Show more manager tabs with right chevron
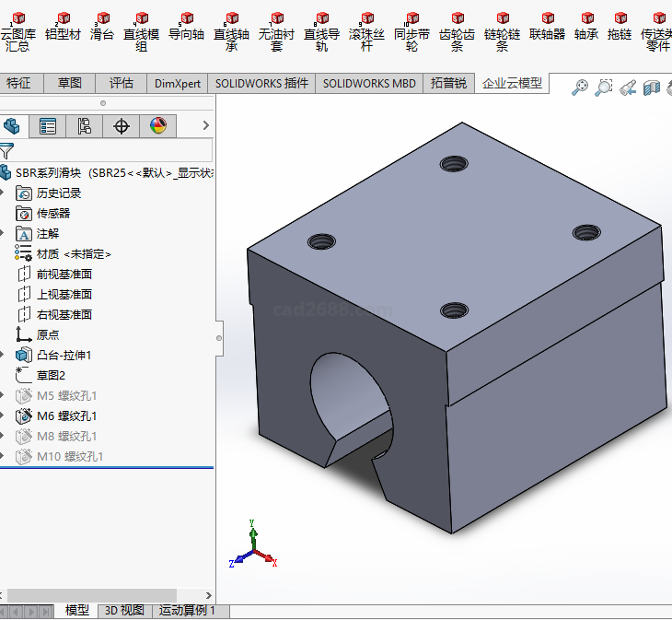The image size is (672, 620). coord(205,126)
